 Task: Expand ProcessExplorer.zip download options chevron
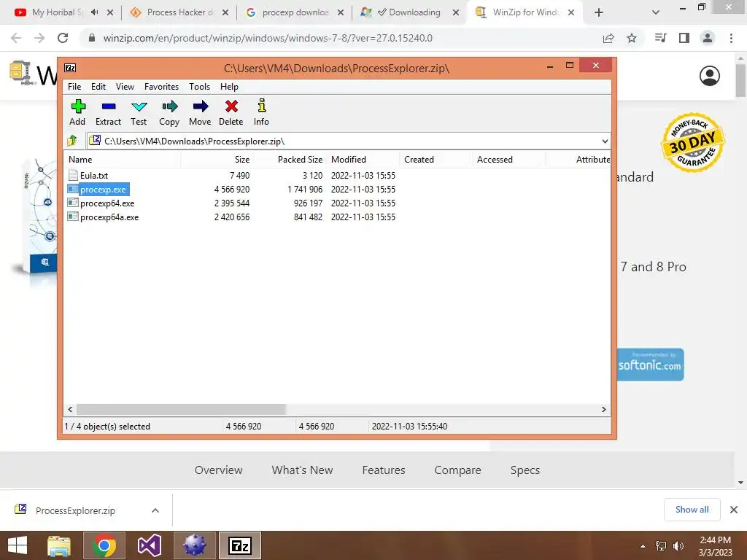pos(155,510)
